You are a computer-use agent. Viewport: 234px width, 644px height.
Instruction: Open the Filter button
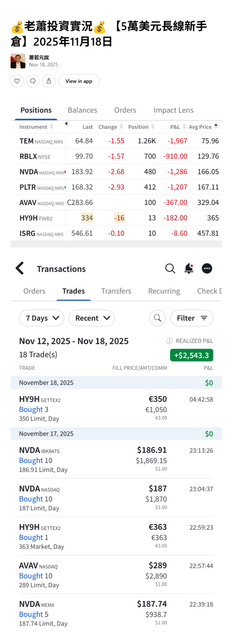pos(192,318)
